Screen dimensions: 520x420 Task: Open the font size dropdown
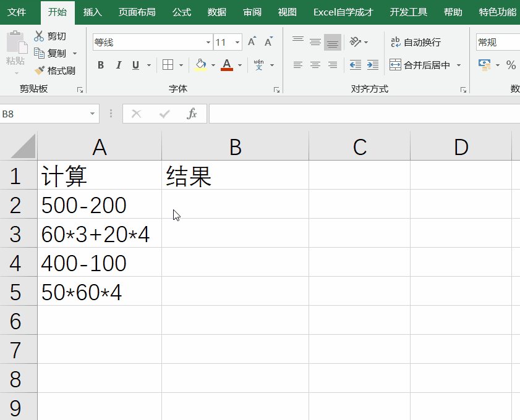coord(237,42)
